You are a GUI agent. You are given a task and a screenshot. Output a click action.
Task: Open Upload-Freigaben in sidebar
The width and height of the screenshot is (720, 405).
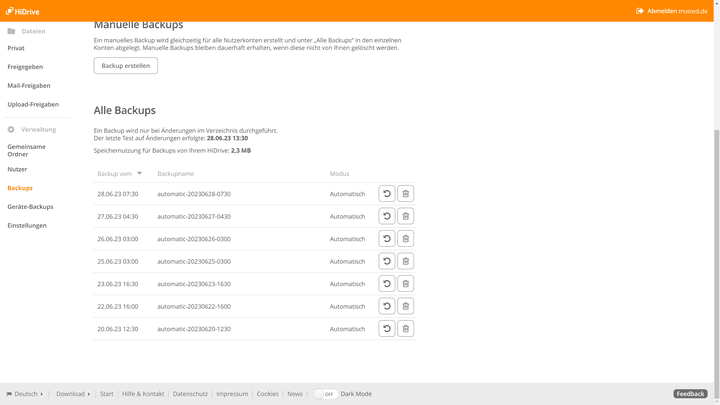[x=33, y=105]
